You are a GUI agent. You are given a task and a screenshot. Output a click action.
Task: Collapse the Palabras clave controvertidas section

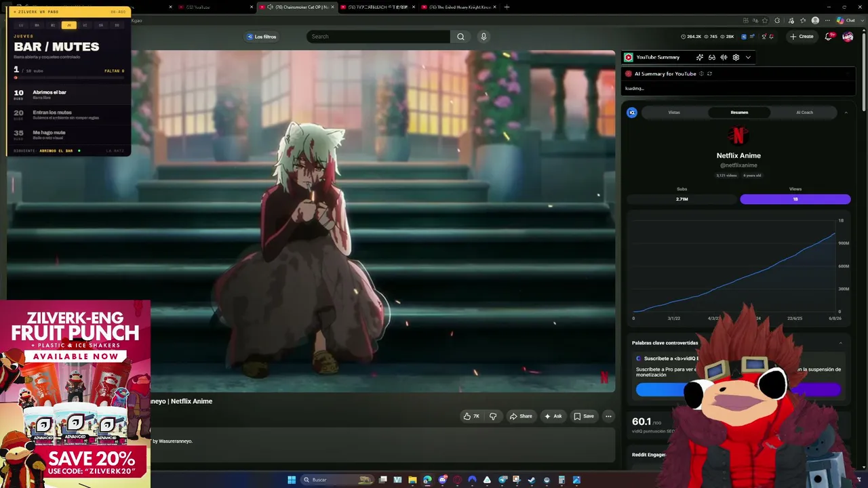point(841,343)
